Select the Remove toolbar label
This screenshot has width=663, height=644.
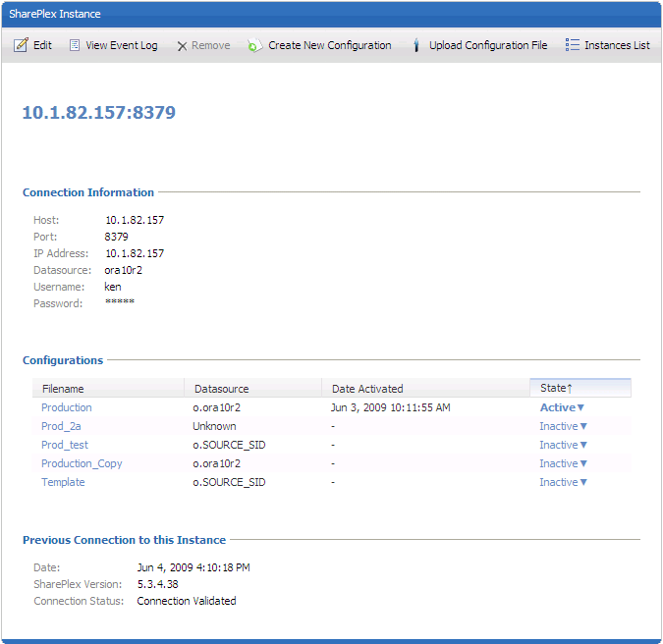click(x=210, y=45)
